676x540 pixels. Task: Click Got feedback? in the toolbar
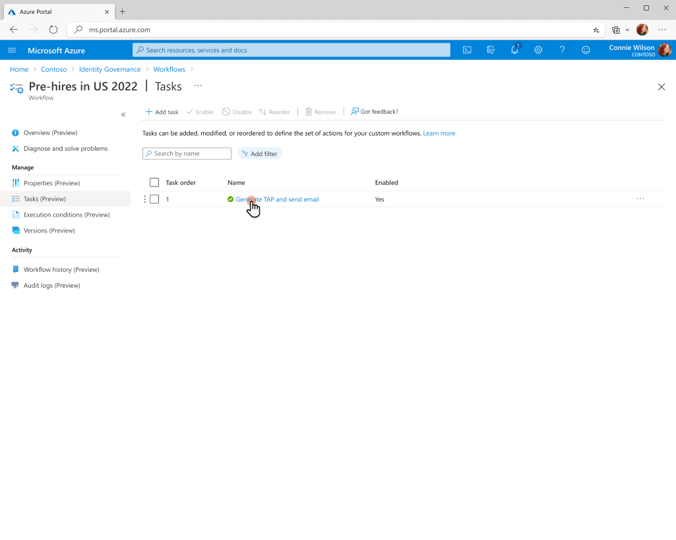374,112
